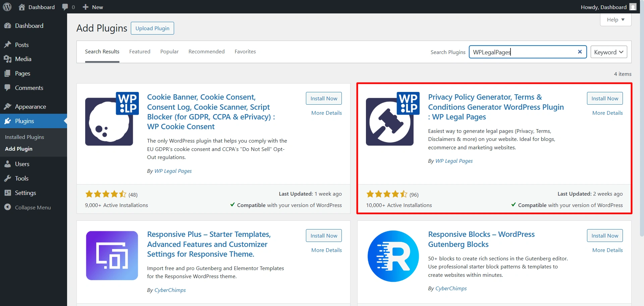The height and width of the screenshot is (306, 644).
Task: Open Installed Plugins from the sidebar
Action: tap(24, 137)
